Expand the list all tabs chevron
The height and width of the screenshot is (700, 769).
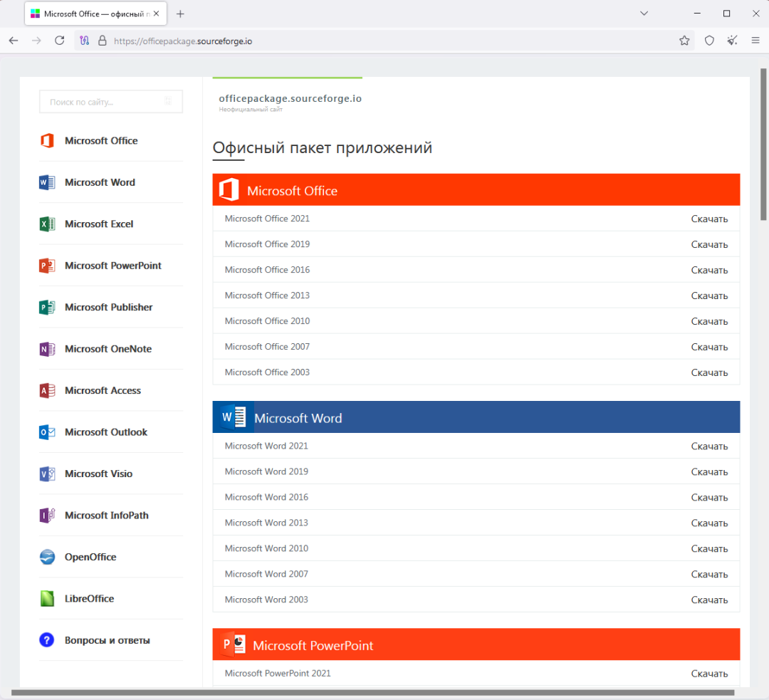[644, 14]
